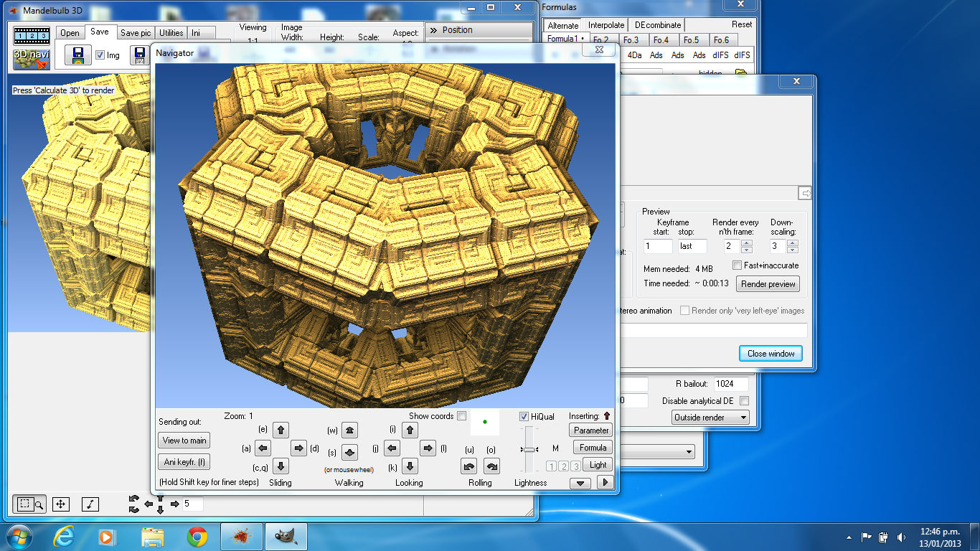The height and width of the screenshot is (551, 980).
Task: Walk forward with the (w) button
Action: pos(349,430)
